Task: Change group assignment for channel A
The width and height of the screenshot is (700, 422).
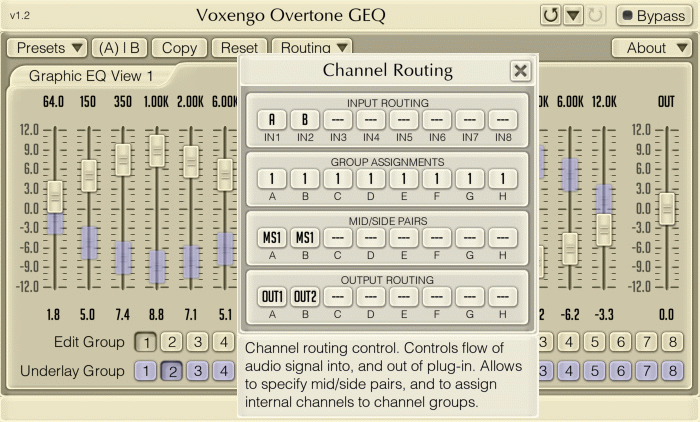Action: click(272, 179)
